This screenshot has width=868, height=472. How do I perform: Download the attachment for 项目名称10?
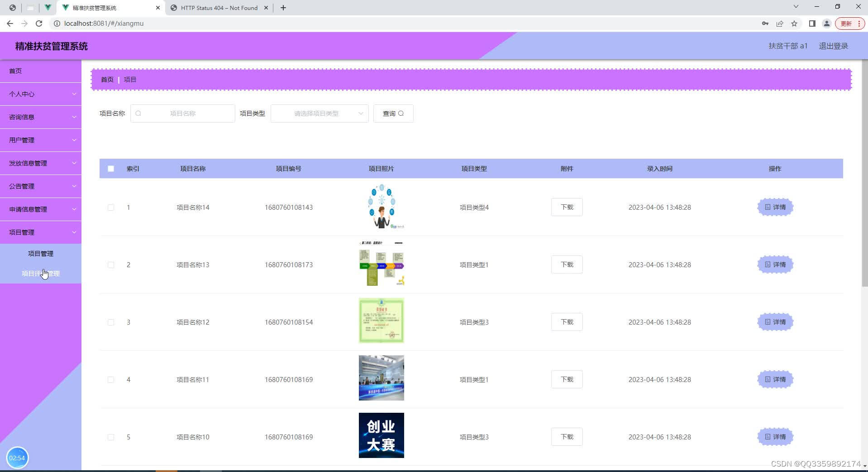[567, 437]
